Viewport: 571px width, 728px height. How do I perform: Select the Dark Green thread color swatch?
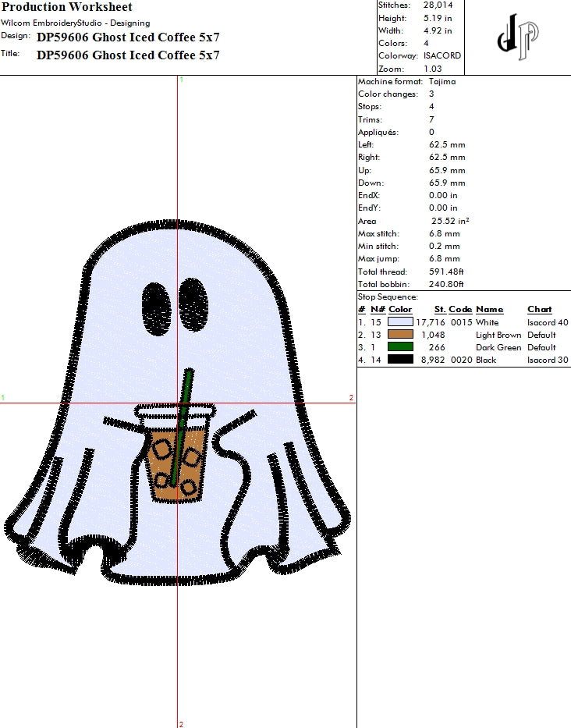(x=400, y=346)
